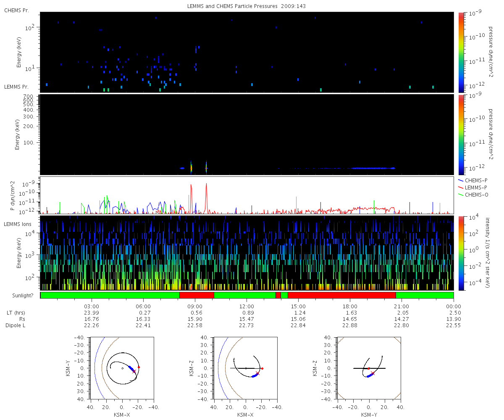The width and height of the screenshot is (504, 420).
Task: Click the CHEMS-O legend entry
Action: (473, 194)
